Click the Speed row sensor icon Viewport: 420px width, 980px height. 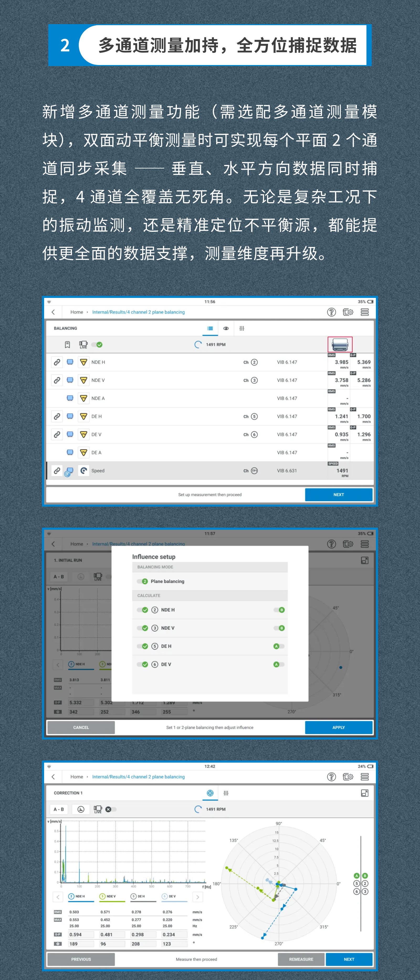(x=84, y=471)
